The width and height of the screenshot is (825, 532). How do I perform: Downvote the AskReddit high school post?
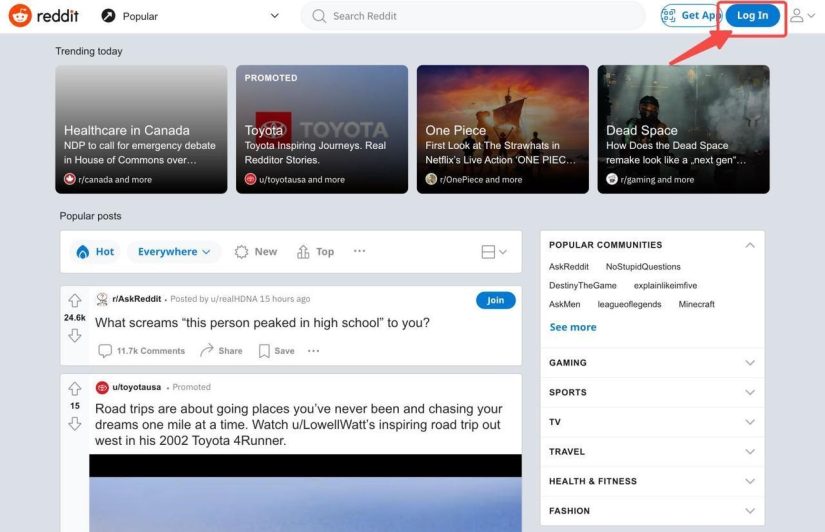(75, 335)
